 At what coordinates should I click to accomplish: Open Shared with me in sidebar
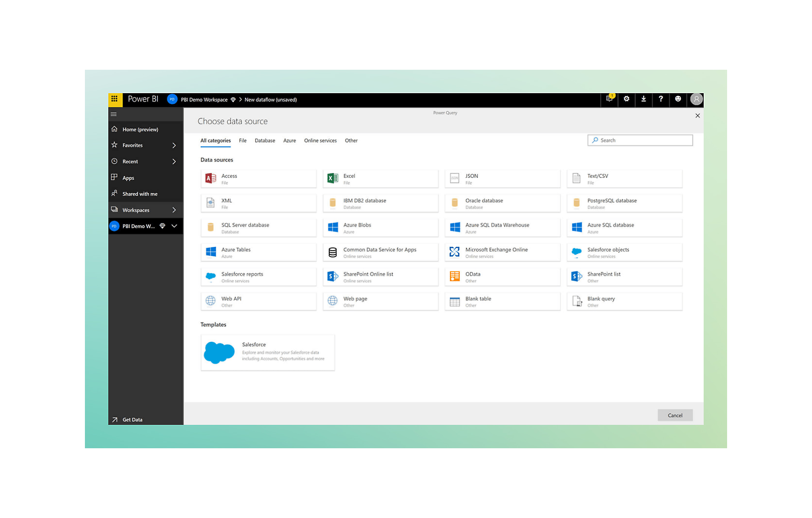(x=145, y=194)
